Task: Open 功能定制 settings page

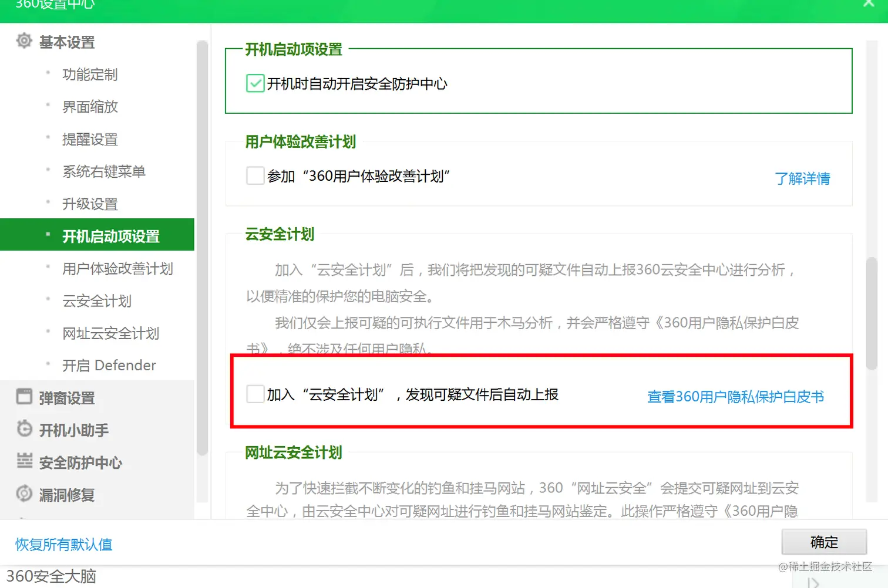Action: 90,75
